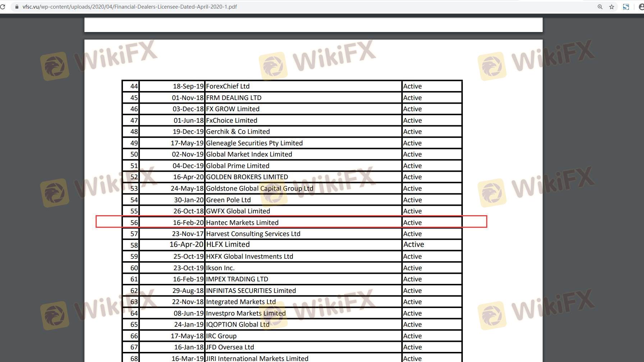Screen dimensions: 644x362
Task: Select the 24-May-18 date
Action: pos(187,189)
